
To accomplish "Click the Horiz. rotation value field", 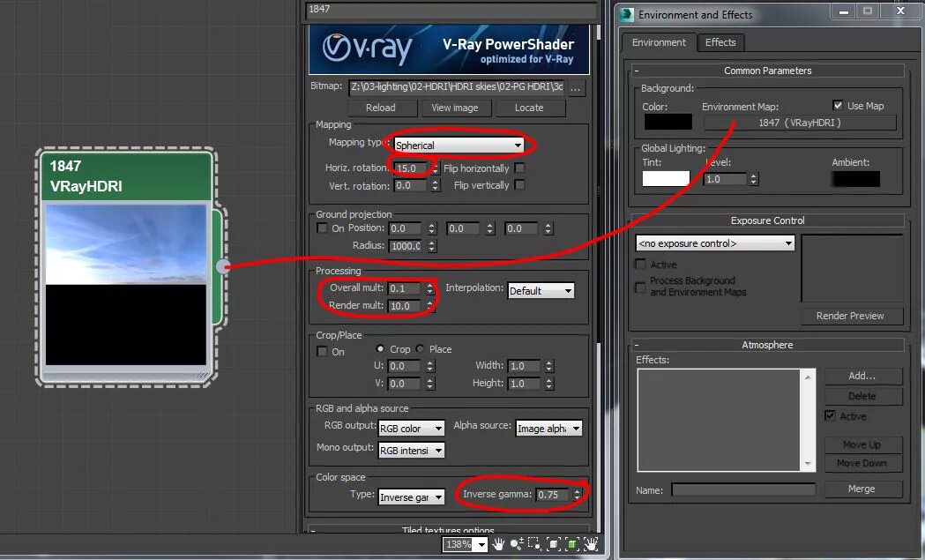I will 411,168.
